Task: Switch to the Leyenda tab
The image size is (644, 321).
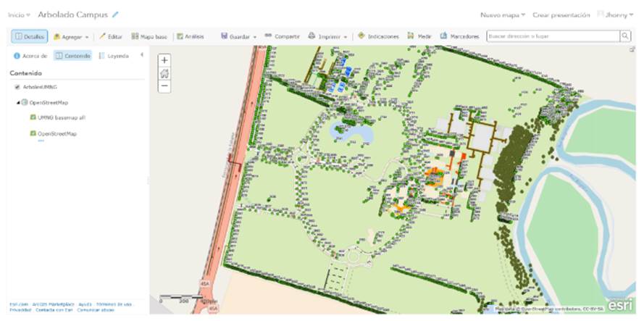Action: click(114, 55)
